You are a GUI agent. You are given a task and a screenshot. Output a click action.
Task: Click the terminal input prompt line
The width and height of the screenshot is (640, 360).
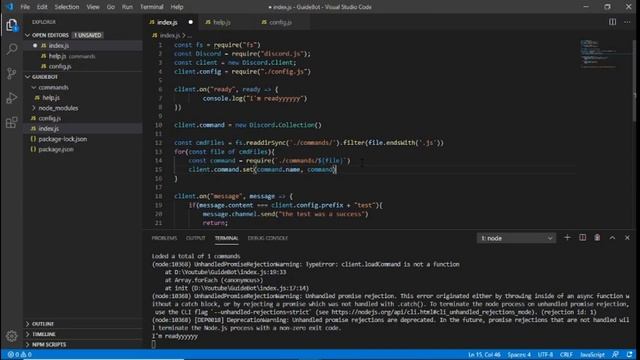pos(153,344)
